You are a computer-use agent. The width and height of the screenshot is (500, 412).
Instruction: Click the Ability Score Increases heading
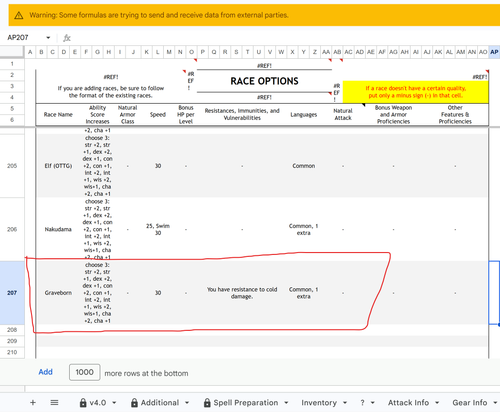coord(97,114)
